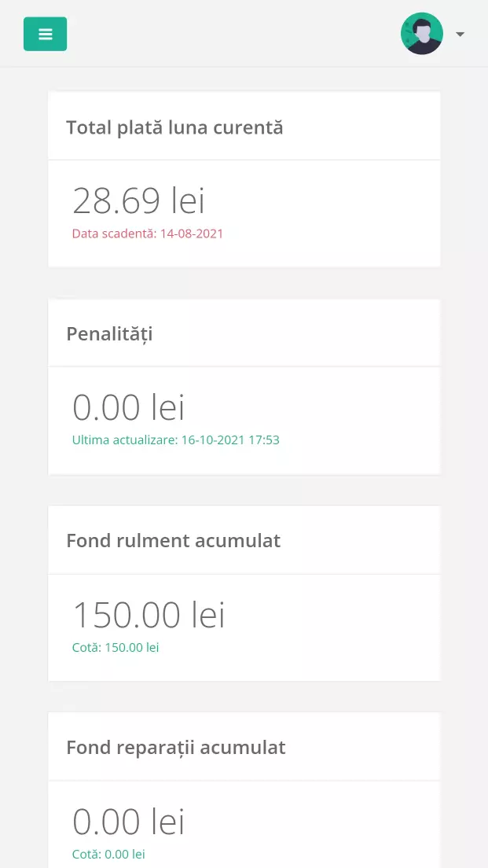
Task: Click the user avatar picture
Action: [422, 34]
